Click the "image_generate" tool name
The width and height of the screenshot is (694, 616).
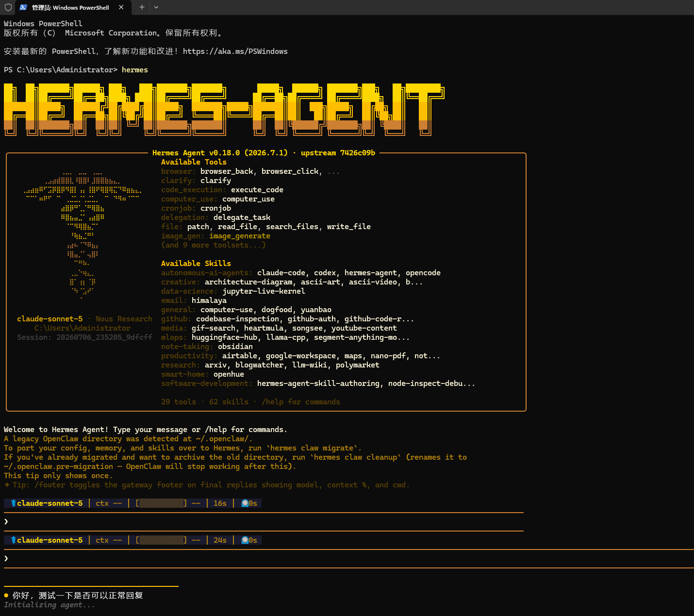tap(240, 236)
